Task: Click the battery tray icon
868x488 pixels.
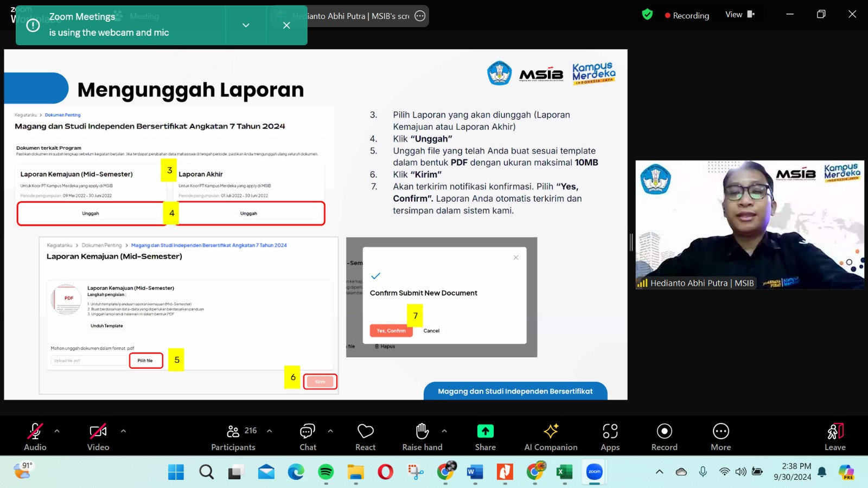Action: point(757,472)
